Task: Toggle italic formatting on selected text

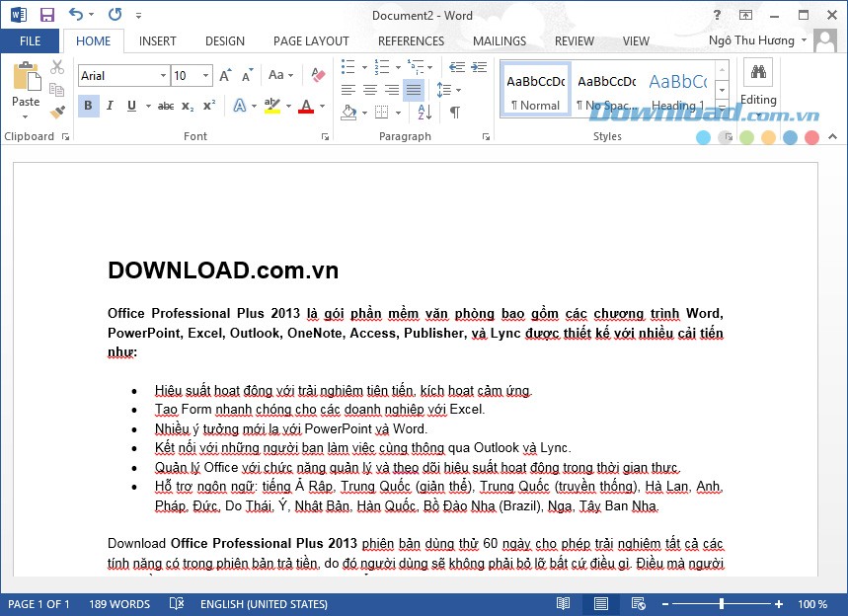Action: point(109,106)
